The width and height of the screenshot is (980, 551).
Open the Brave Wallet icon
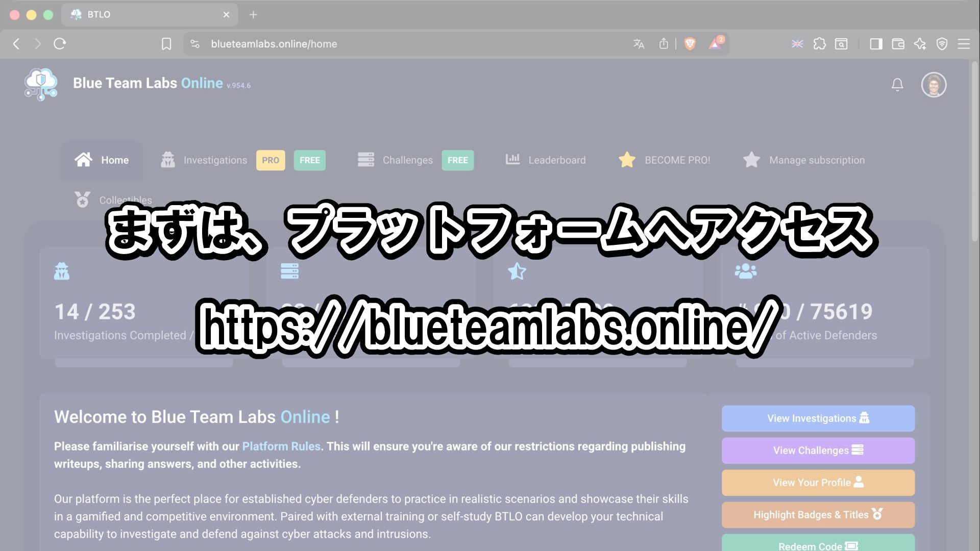pyautogui.click(x=898, y=44)
